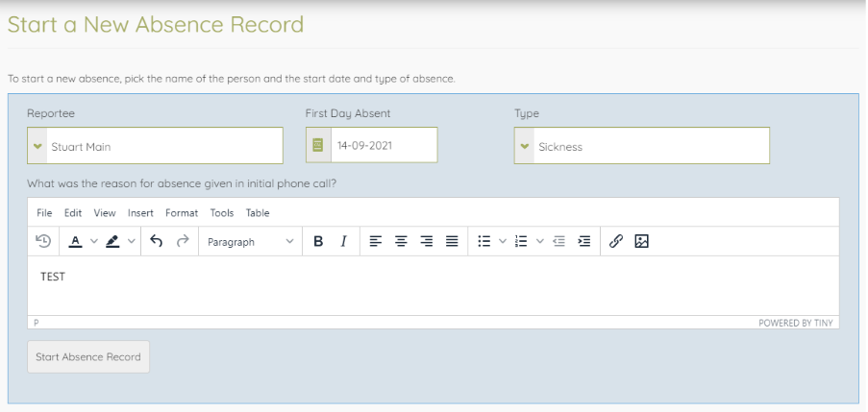The image size is (868, 412).
Task: Click the Undo arrow icon
Action: [156, 241]
